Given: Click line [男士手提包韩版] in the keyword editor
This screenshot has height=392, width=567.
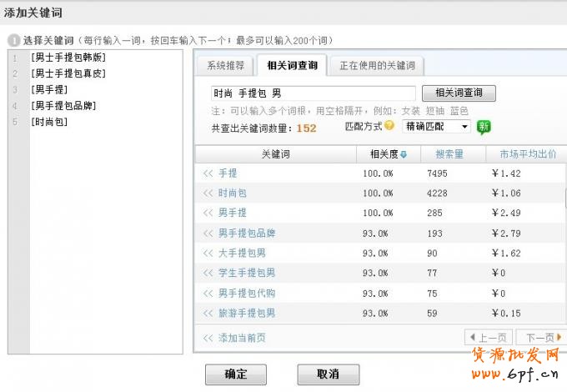Looking at the screenshot, I should coord(68,58).
